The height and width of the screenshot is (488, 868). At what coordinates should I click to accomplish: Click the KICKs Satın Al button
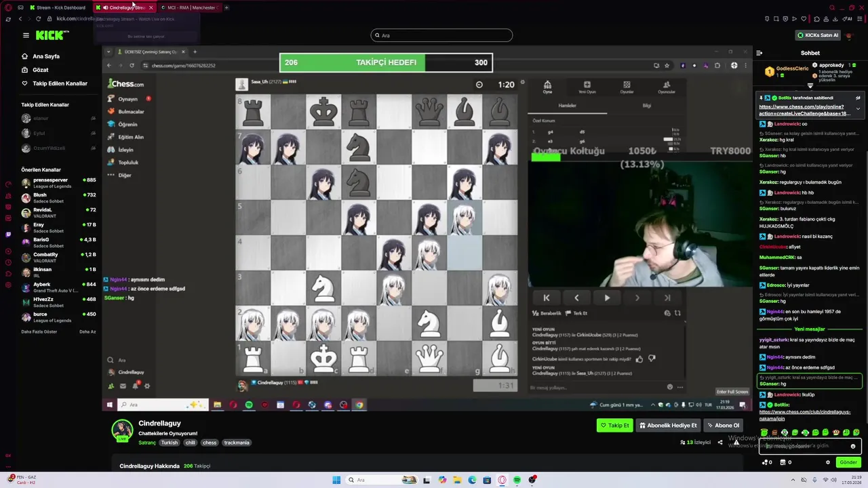tap(818, 35)
